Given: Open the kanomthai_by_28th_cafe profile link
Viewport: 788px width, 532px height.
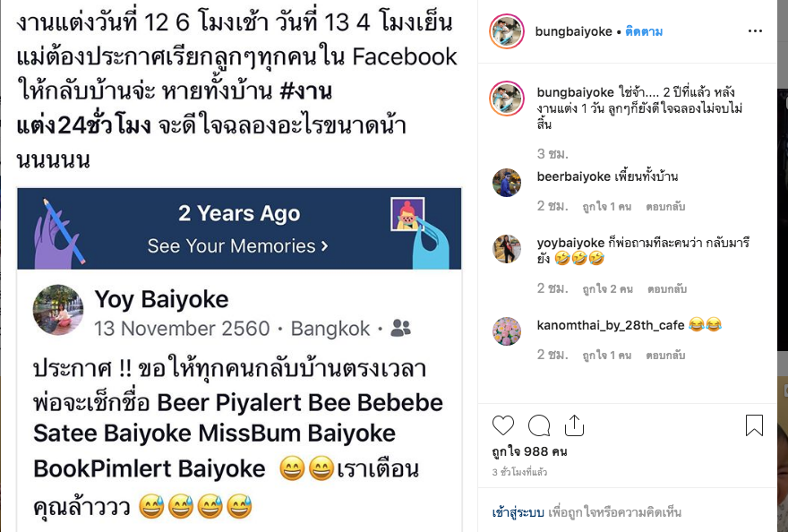Looking at the screenshot, I should point(611,325).
